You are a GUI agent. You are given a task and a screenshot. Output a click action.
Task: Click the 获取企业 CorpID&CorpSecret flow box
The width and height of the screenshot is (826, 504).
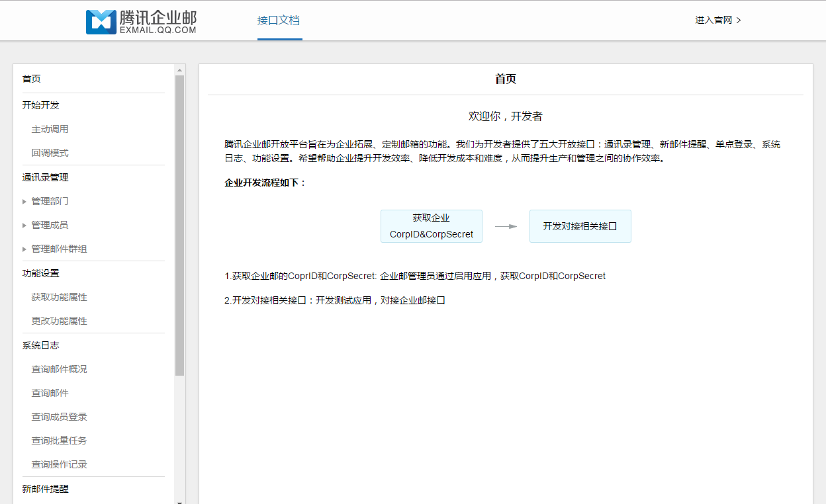click(431, 226)
